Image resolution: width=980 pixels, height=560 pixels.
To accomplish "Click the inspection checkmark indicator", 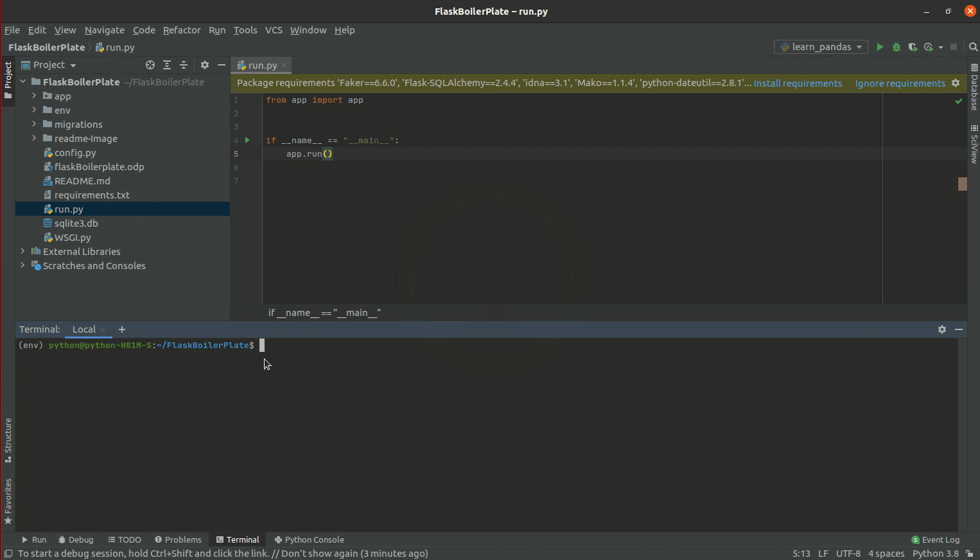I will click(959, 101).
